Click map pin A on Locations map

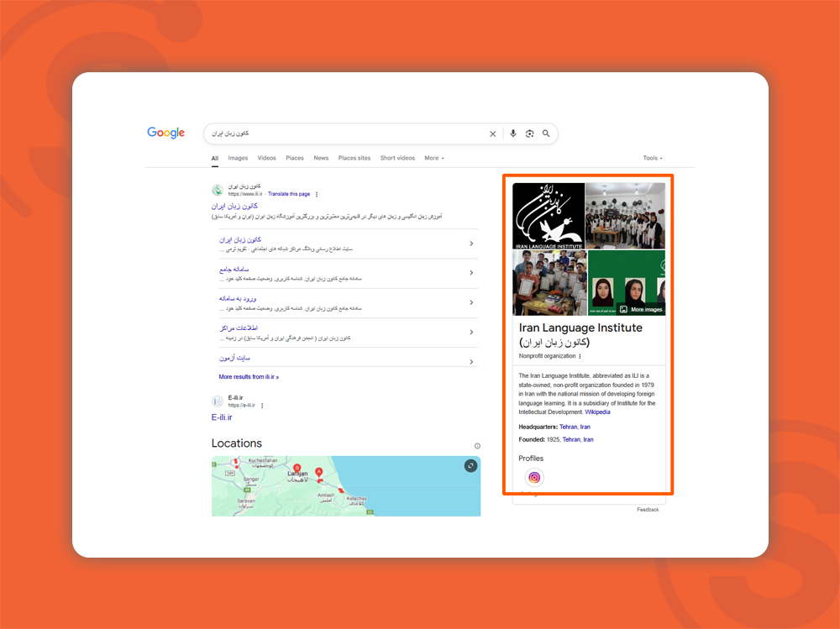[x=318, y=472]
